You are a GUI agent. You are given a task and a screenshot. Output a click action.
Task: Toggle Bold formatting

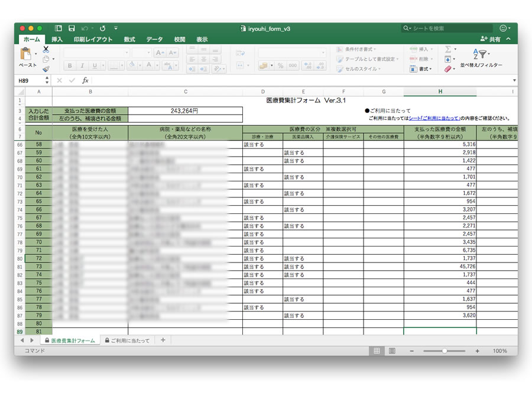pyautogui.click(x=70, y=66)
